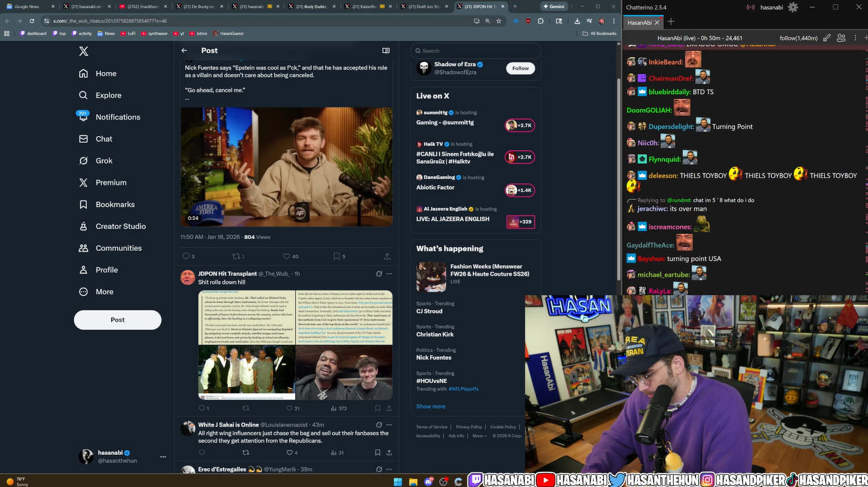
Task: Click Show more under What's happening
Action: [x=431, y=406]
